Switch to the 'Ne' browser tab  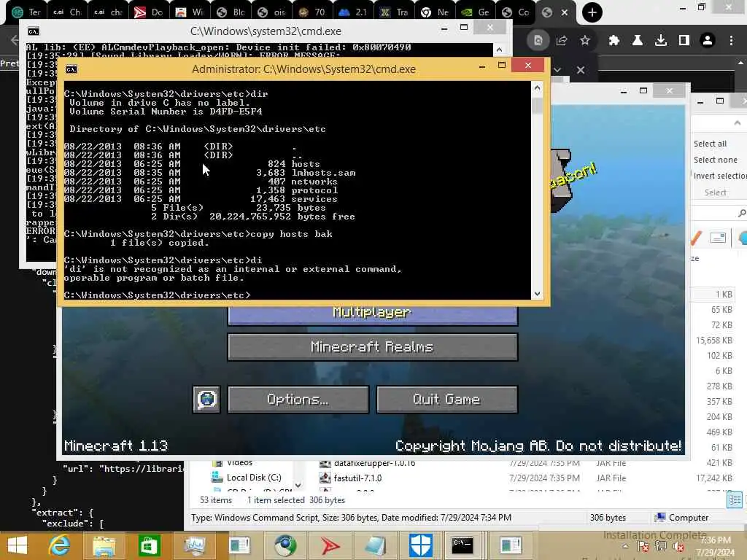[x=436, y=12]
